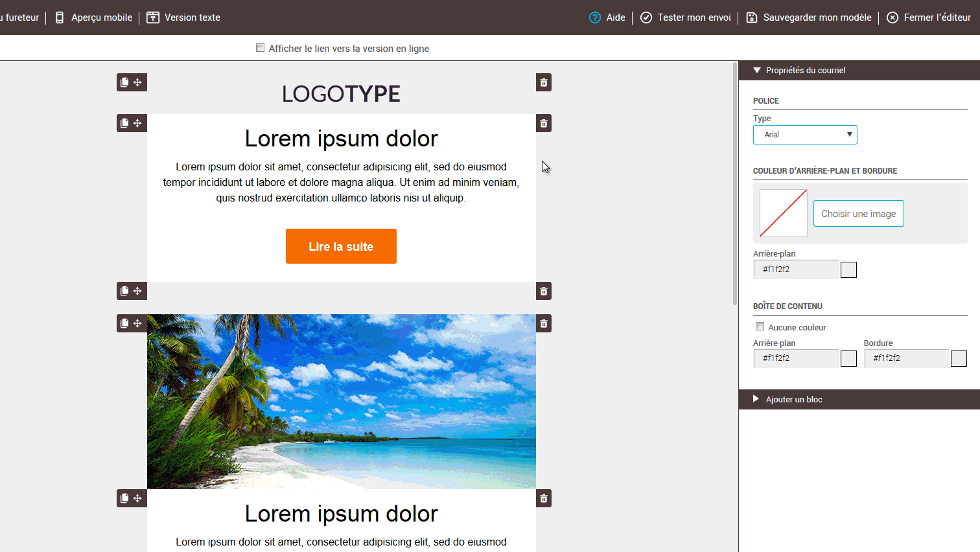The image size is (980, 552).
Task: Click trash icon above the beach image spacer
Action: (x=544, y=291)
